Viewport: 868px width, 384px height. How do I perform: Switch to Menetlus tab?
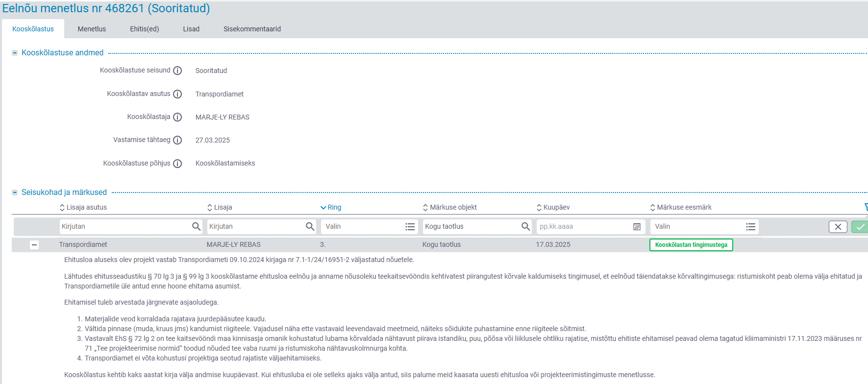[92, 29]
